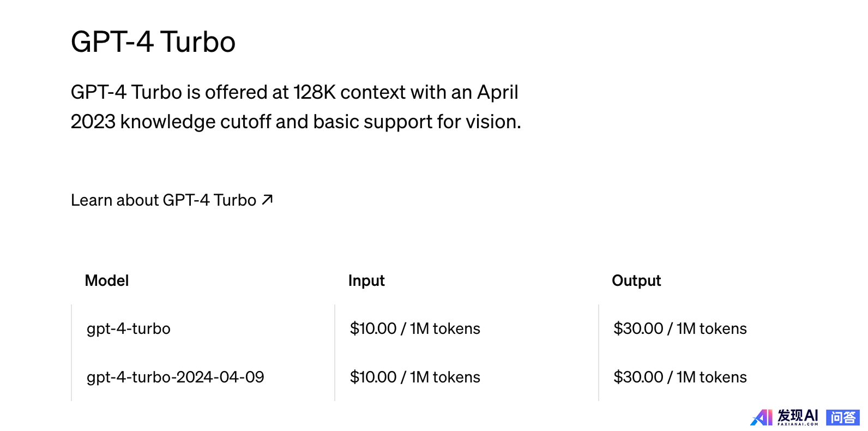This screenshot has width=868, height=431.
Task: Open the Learn about GPT-4 Turbo link
Action: pyautogui.click(x=172, y=200)
